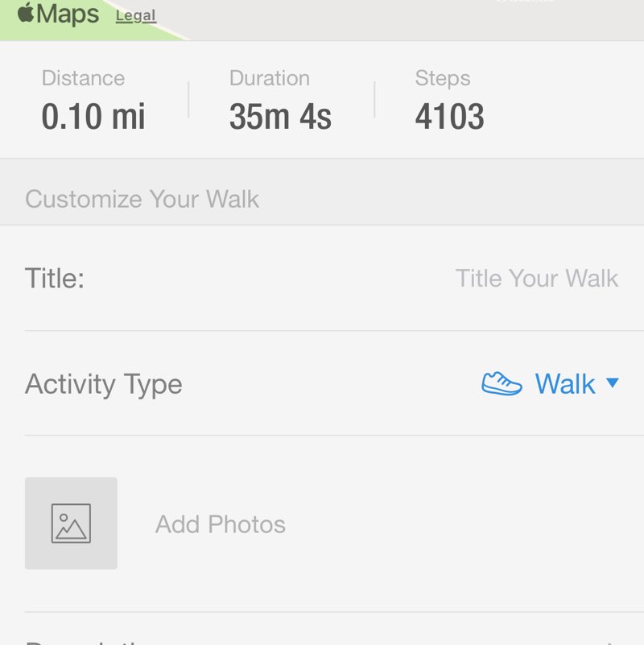Click the photo placeholder image icon
644x645 pixels.
71,523
